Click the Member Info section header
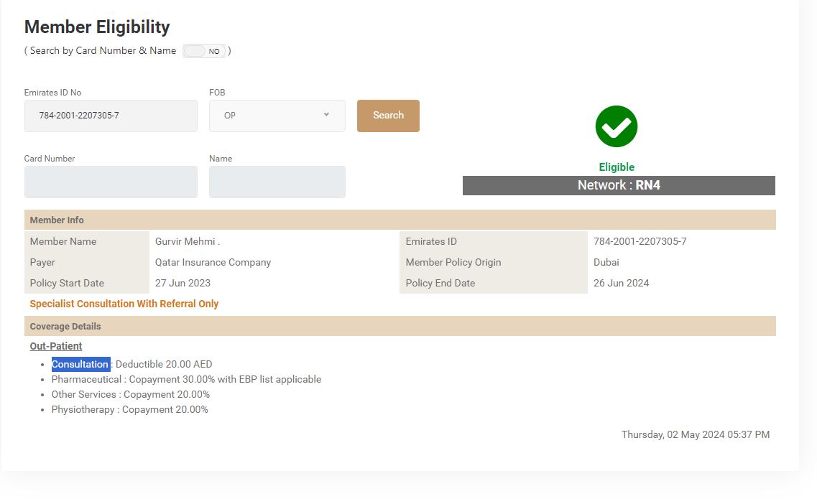This screenshot has width=817, height=504. pos(400,220)
